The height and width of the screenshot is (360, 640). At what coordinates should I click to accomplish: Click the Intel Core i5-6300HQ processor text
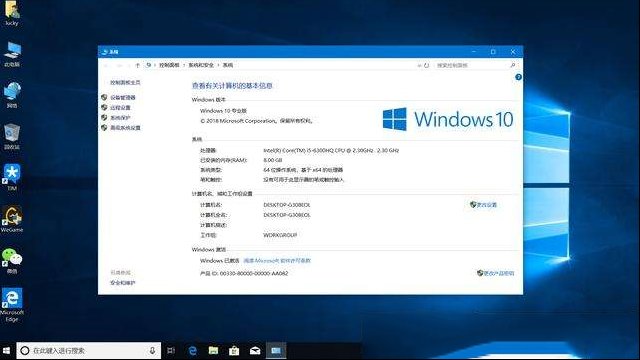tap(331, 151)
